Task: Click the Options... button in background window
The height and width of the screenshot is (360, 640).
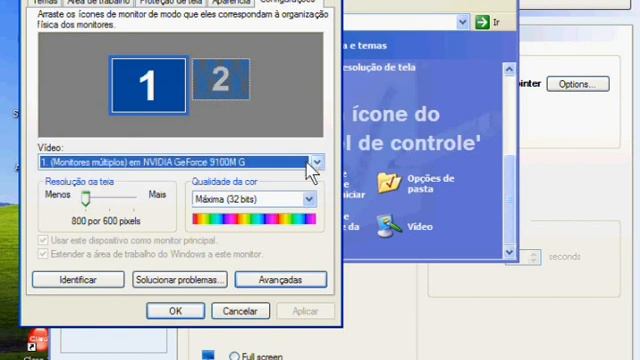Action: click(578, 84)
